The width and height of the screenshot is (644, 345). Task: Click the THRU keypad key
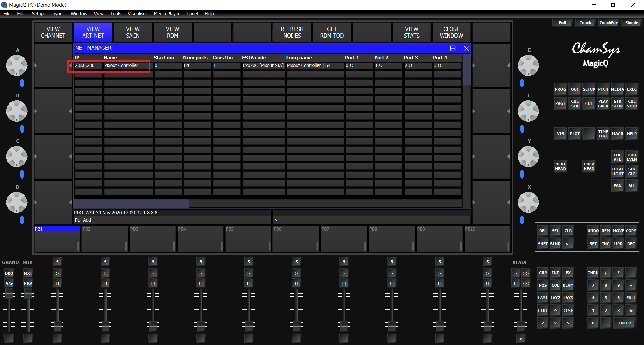coord(593,273)
